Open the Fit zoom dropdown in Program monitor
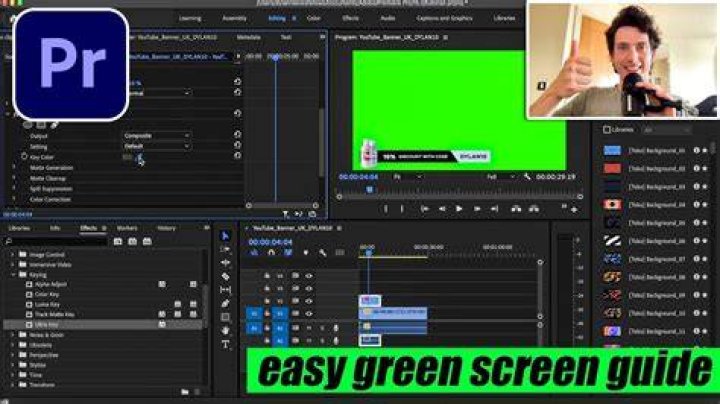The width and height of the screenshot is (720, 404). (407, 177)
